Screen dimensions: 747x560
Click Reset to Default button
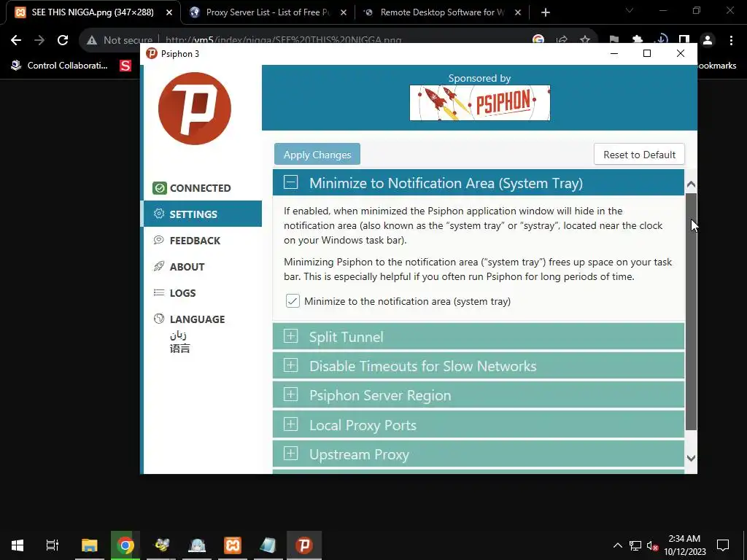639,155
